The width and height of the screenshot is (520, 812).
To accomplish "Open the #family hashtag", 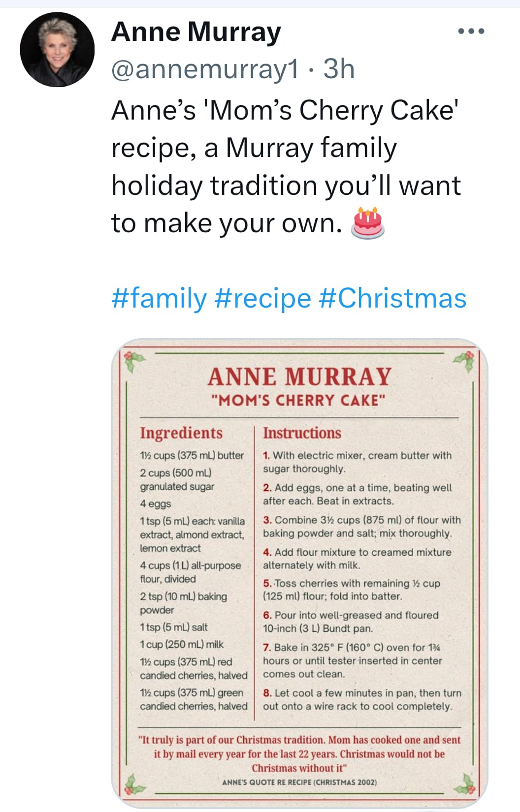I will (159, 299).
